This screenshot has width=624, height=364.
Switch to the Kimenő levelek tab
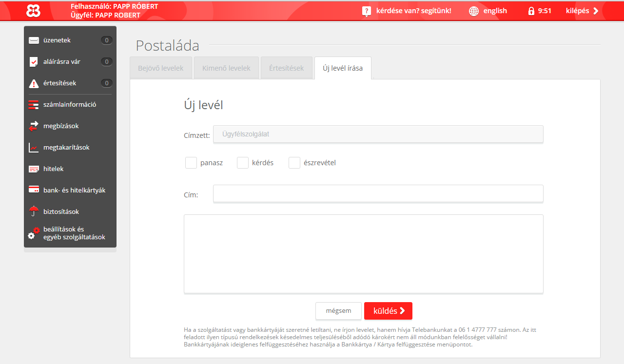(x=226, y=68)
